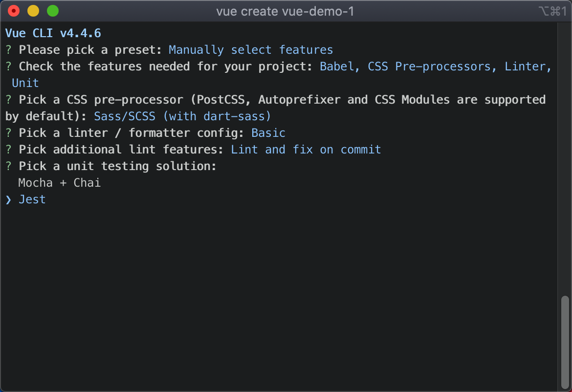Click the 'Basic' linter config answer
Image resolution: width=572 pixels, height=392 pixels.
268,133
